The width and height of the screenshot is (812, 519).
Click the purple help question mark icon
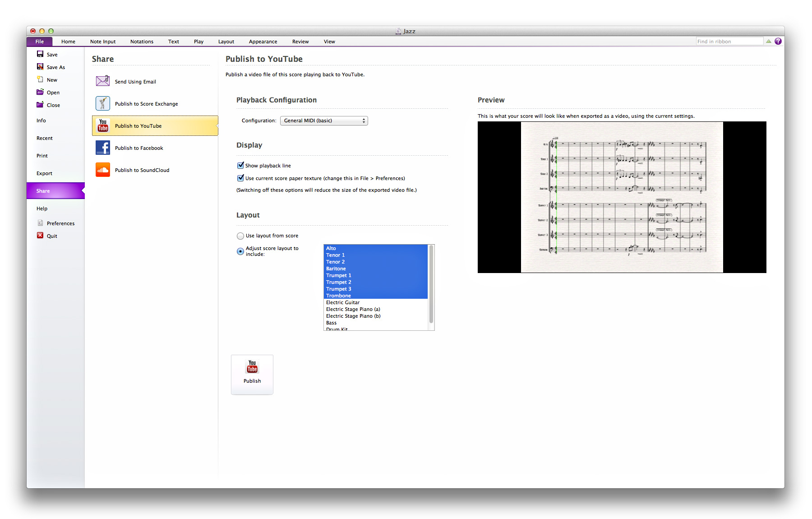778,41
